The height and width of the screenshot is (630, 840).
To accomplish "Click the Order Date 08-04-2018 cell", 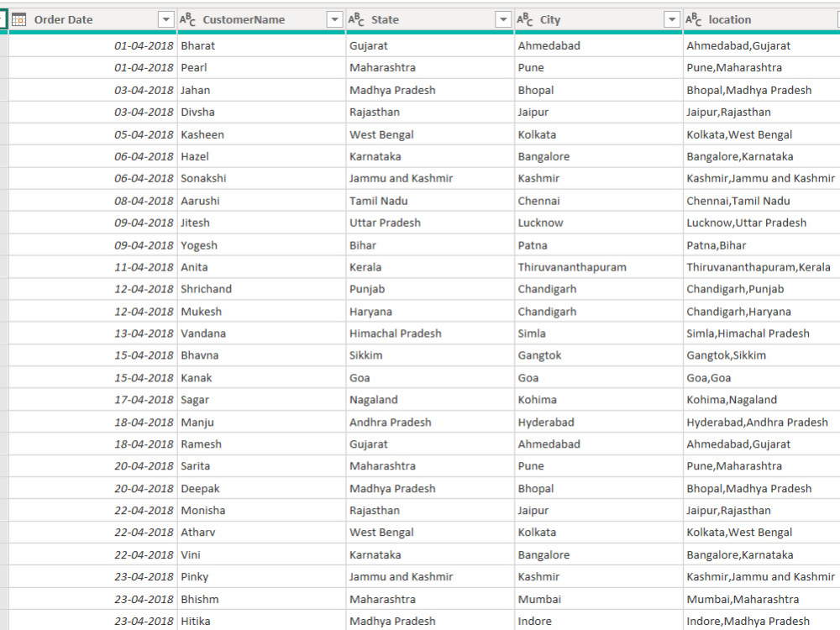I will (92, 201).
